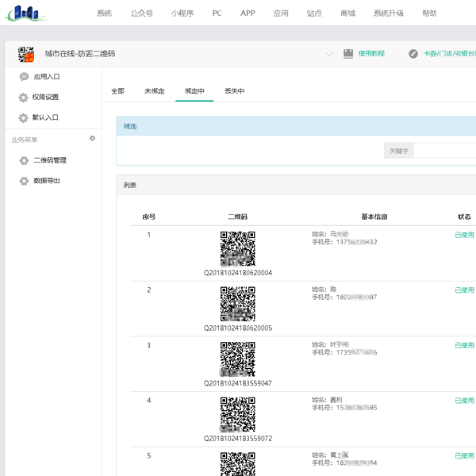Click 已使用 status in row 4
Screen dimensions: 476x476
coord(464,401)
